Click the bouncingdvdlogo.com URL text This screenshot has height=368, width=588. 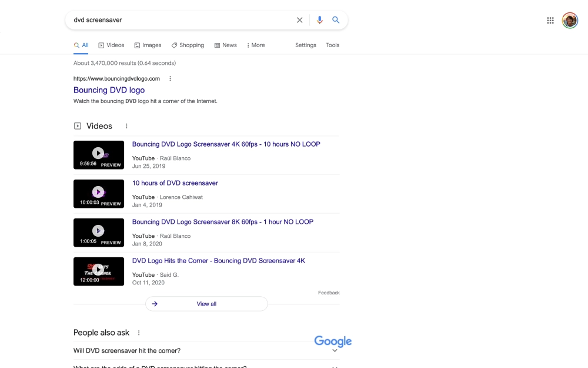[116, 78]
